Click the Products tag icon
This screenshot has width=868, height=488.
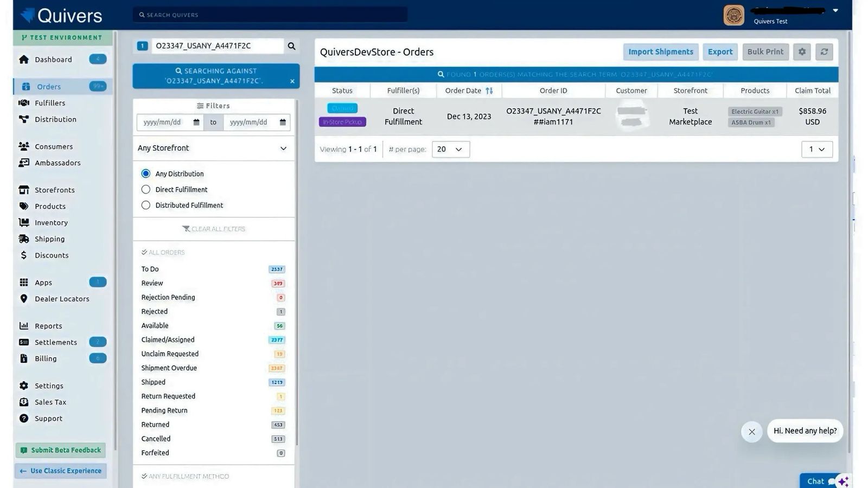tap(24, 206)
